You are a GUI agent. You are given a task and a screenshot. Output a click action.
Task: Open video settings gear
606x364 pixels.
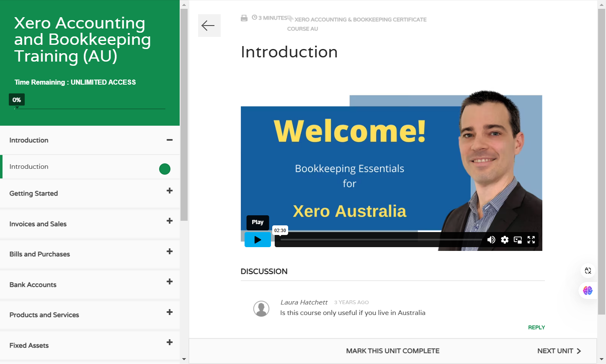click(505, 240)
